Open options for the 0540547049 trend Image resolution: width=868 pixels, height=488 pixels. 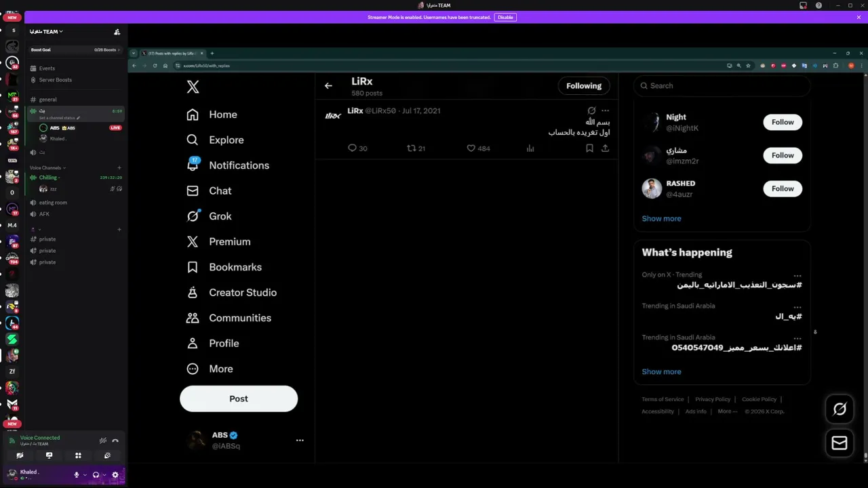point(797,338)
